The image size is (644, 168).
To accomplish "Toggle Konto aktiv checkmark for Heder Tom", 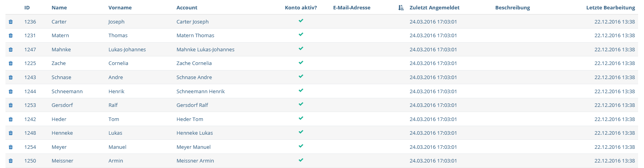I will pos(301,118).
